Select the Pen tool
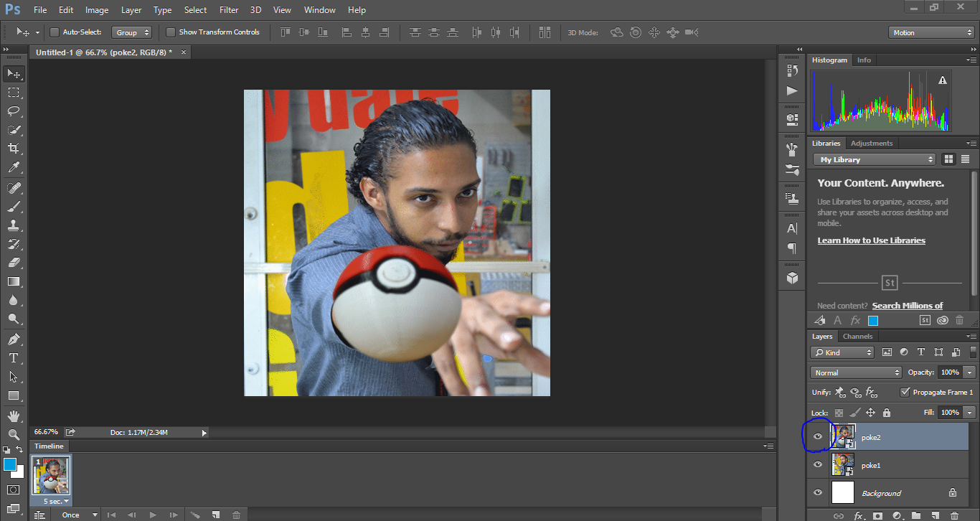Viewport: 980px width, 521px height. coord(14,339)
